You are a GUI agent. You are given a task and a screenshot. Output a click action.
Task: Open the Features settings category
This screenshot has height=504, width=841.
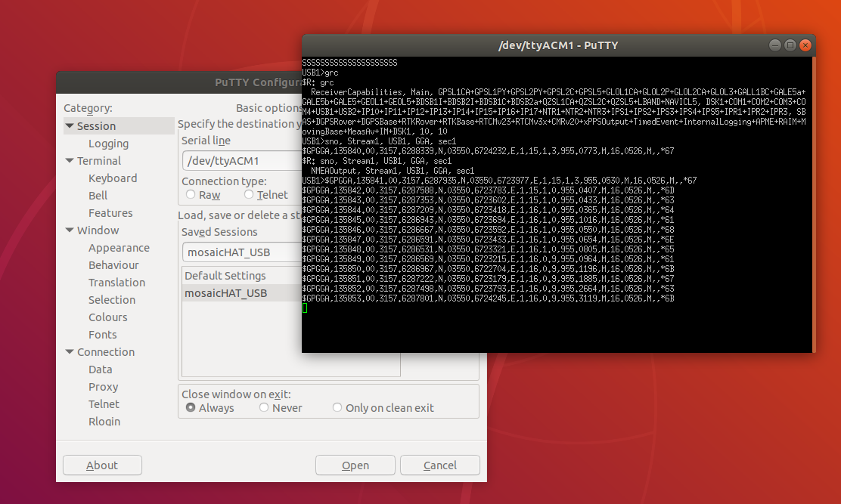pos(110,213)
